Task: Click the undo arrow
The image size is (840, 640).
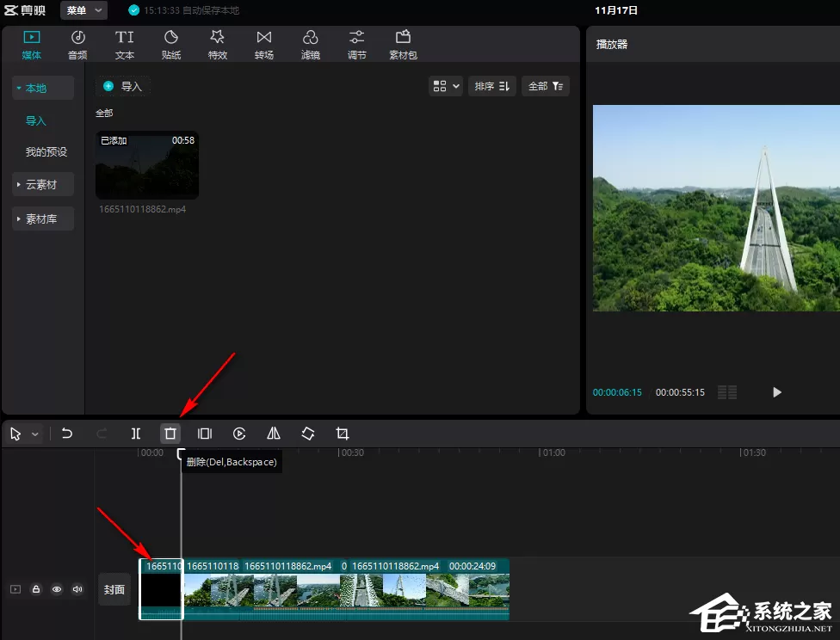Action: [67, 434]
